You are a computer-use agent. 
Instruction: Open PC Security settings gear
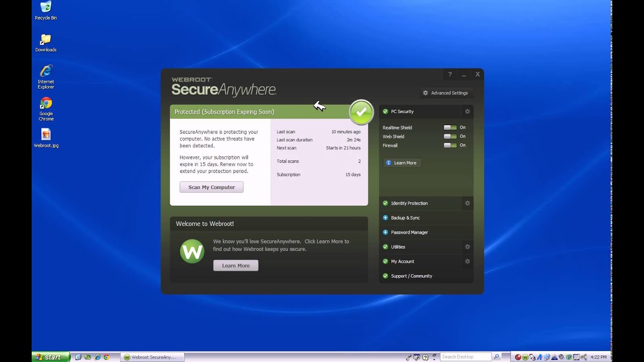(x=467, y=112)
